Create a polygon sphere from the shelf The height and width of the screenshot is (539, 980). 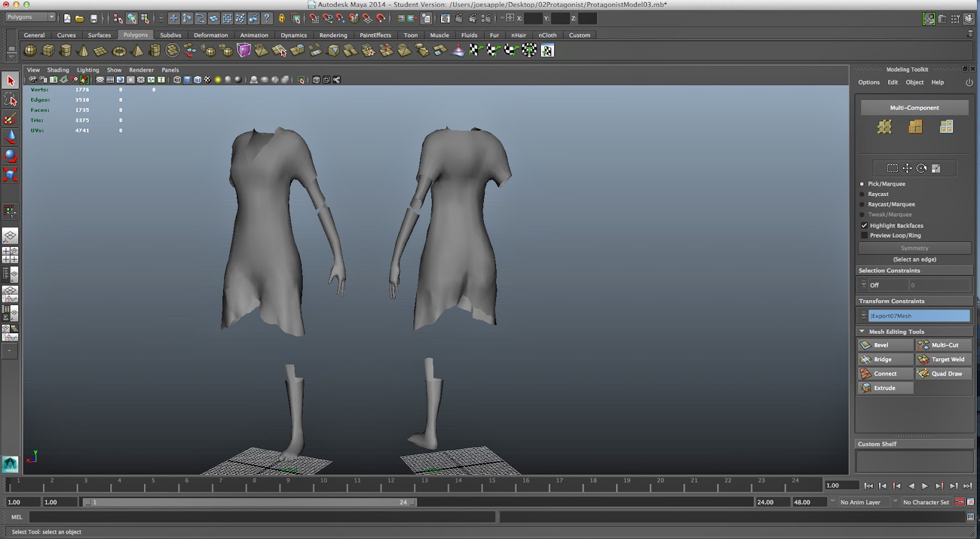tap(30, 51)
